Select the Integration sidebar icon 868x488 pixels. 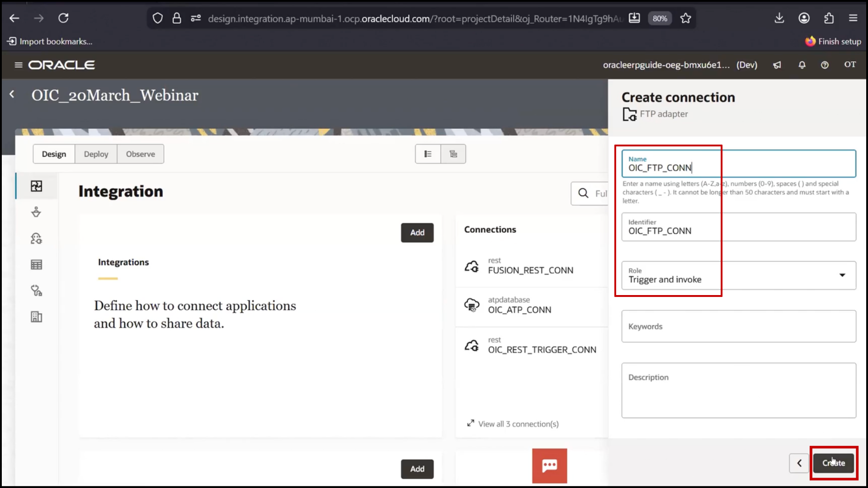point(37,186)
